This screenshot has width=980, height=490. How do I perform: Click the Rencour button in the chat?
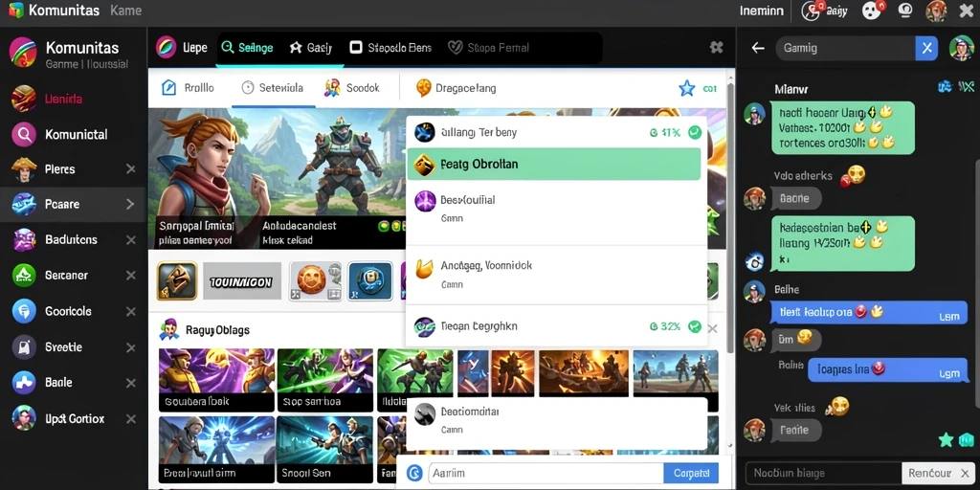929,473
